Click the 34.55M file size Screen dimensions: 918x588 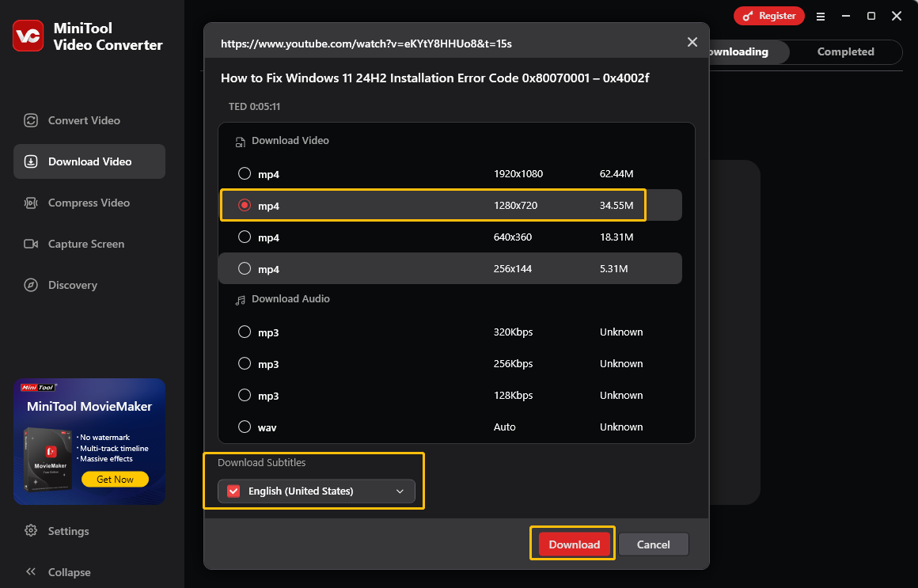[616, 206]
